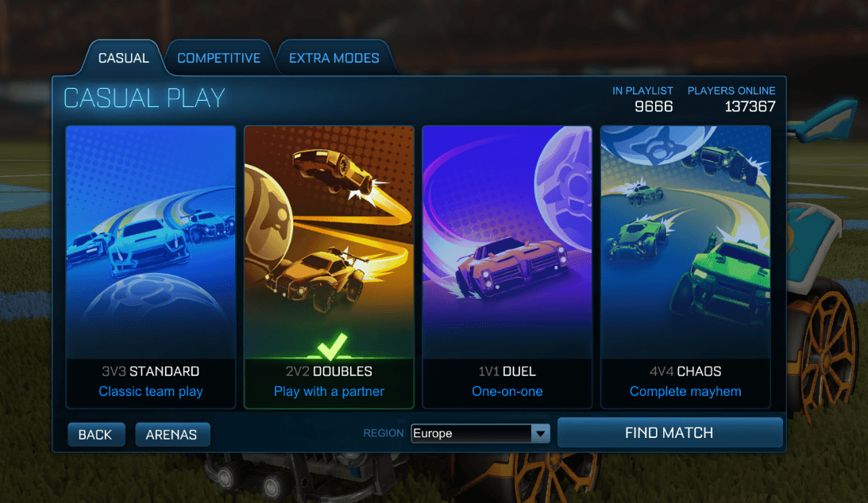Screen dimensions: 868x503
Task: Toggle the 1v1 Duel playlist card
Action: pyautogui.click(x=507, y=267)
